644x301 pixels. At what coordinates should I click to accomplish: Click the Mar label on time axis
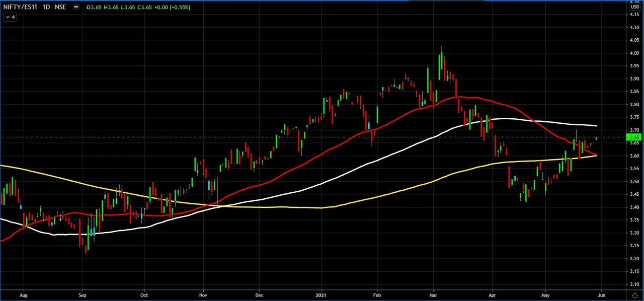click(x=433, y=295)
